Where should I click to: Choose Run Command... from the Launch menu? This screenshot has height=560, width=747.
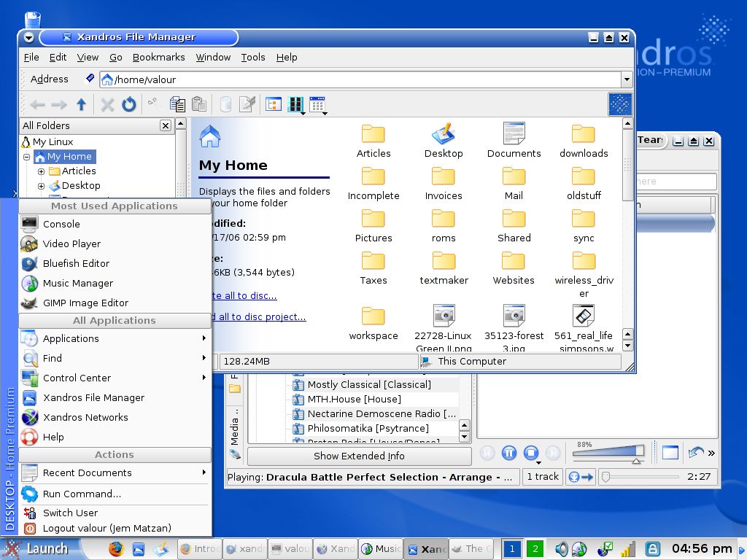(115, 494)
